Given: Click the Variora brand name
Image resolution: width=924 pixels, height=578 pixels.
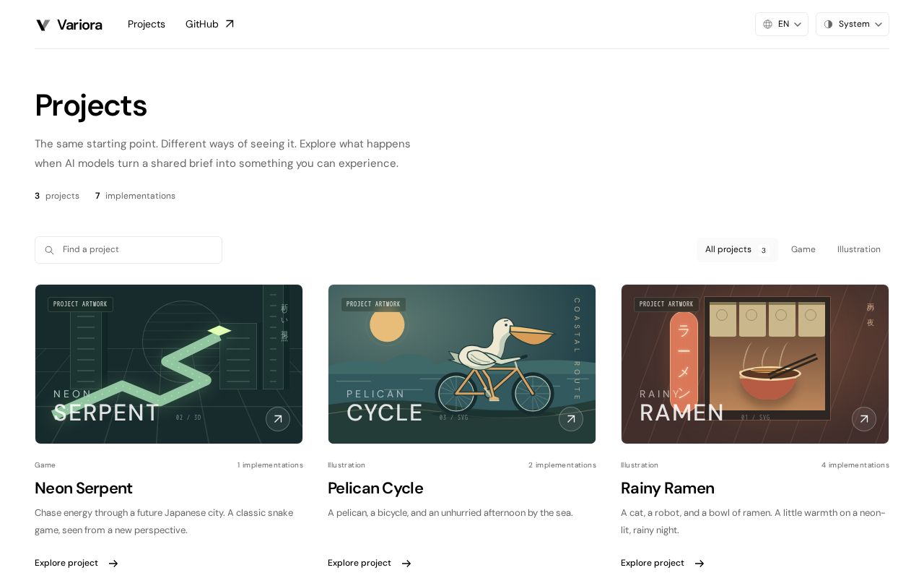Looking at the screenshot, I should (x=79, y=25).
